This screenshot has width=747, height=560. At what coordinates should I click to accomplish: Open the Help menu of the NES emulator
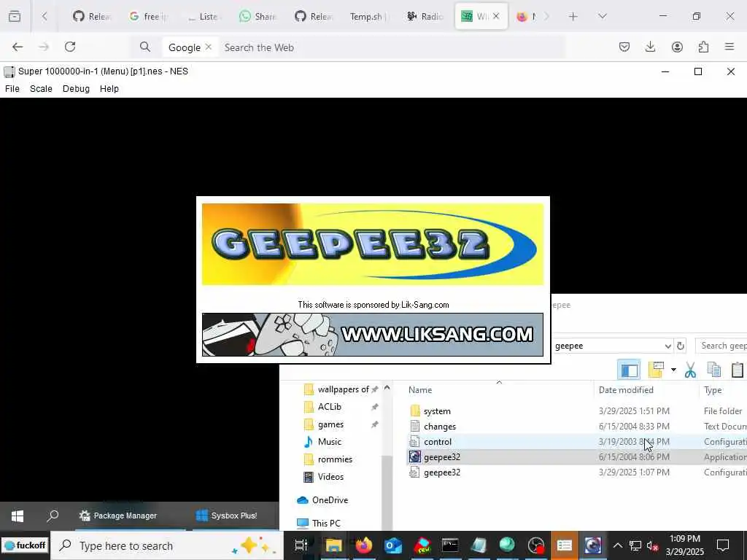pos(109,88)
